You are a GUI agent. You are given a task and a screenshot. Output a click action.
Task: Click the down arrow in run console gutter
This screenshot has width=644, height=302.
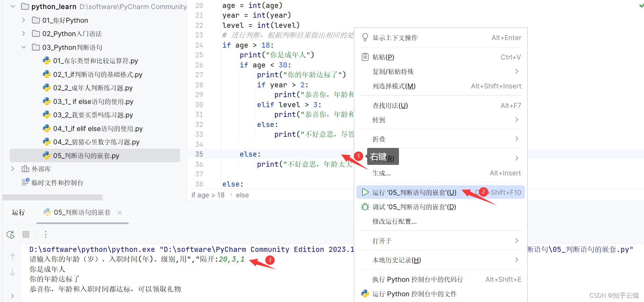(12, 272)
